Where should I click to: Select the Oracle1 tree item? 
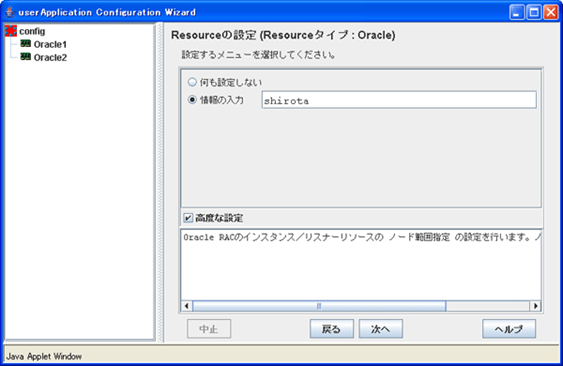(50, 45)
